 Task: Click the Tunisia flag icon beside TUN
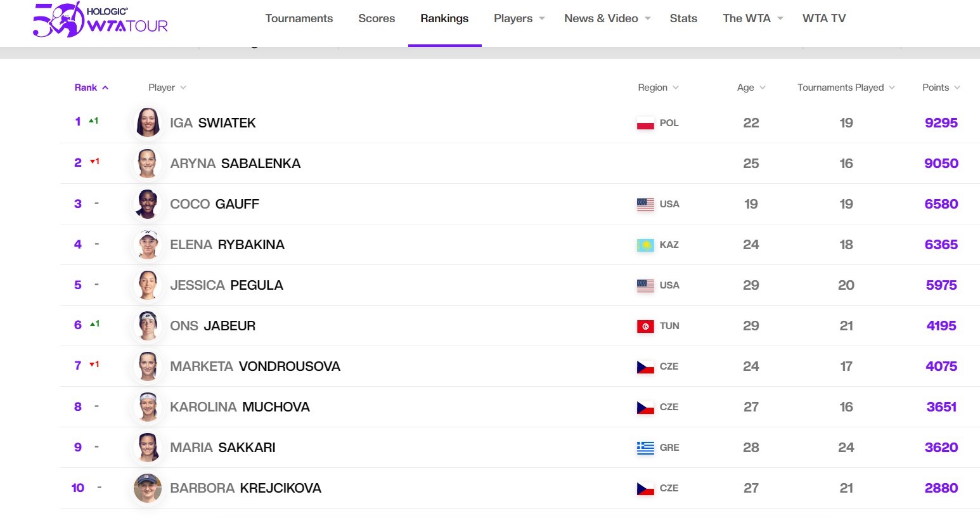[x=645, y=326]
